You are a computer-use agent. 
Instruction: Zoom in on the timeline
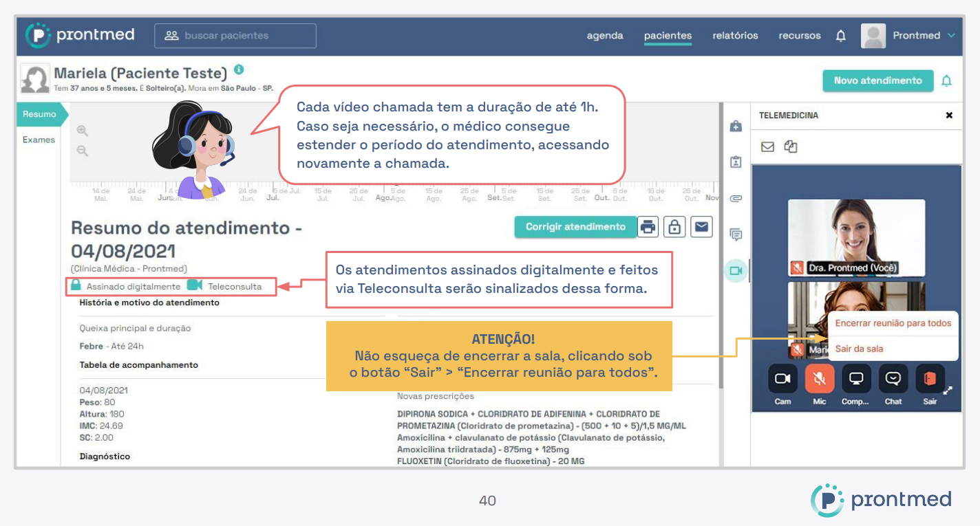tap(83, 131)
